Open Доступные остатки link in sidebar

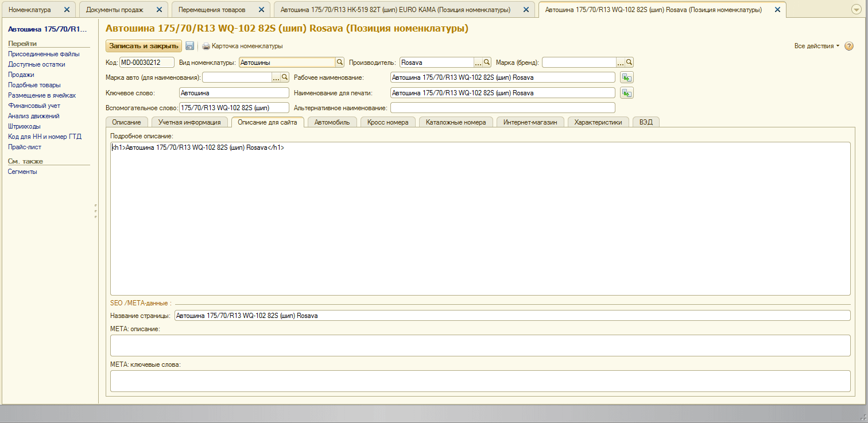pyautogui.click(x=36, y=64)
